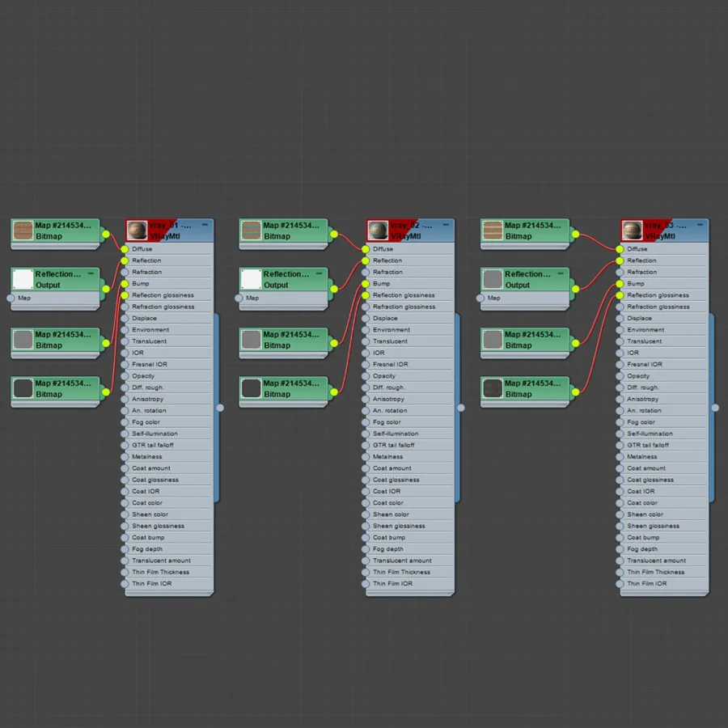Select the Metalness slot on vray_01
This screenshot has height=728, width=728.
pos(169,457)
